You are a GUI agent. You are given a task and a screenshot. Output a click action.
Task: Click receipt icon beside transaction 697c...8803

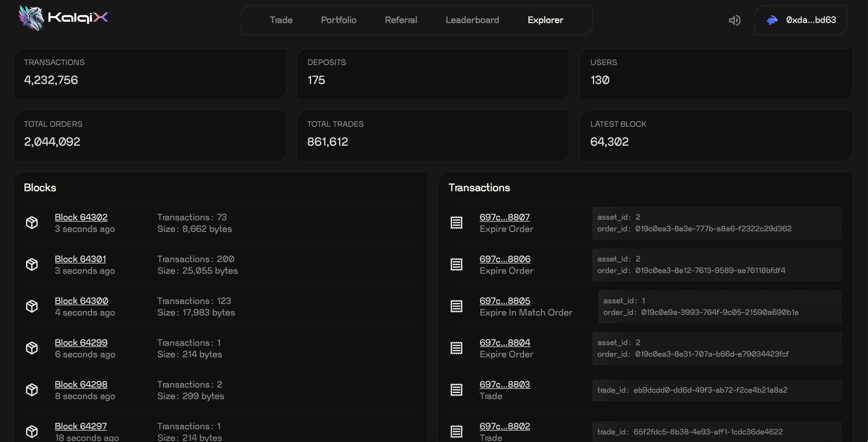[x=456, y=390]
